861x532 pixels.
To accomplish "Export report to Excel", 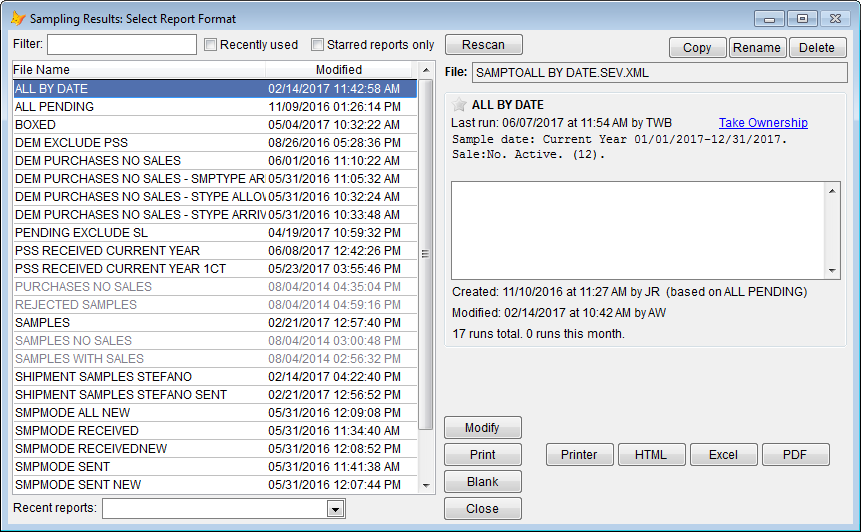I will tap(724, 455).
